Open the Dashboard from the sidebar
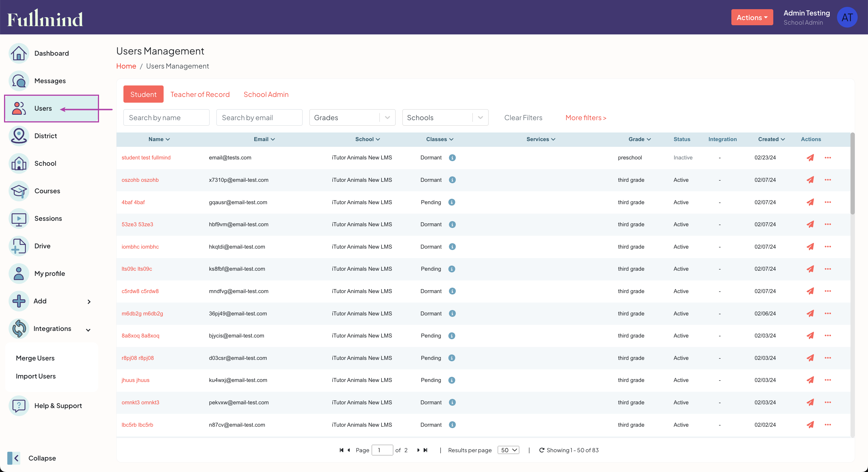This screenshot has width=868, height=472. (51, 53)
